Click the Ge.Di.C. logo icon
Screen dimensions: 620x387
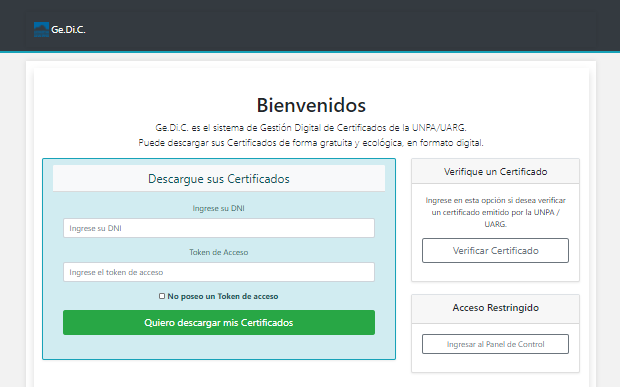42,30
